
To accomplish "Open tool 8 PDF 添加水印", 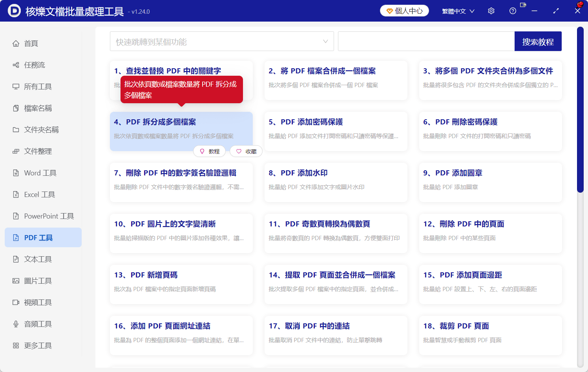I will 336,182.
